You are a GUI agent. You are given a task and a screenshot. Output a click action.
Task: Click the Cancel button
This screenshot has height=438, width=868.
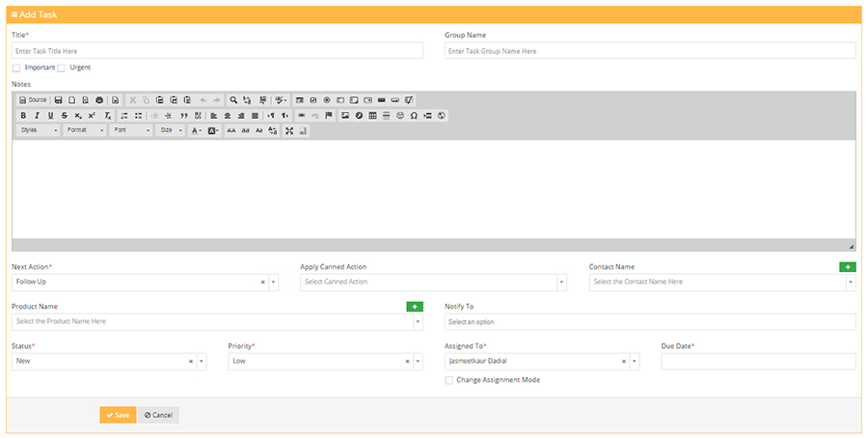coord(158,415)
